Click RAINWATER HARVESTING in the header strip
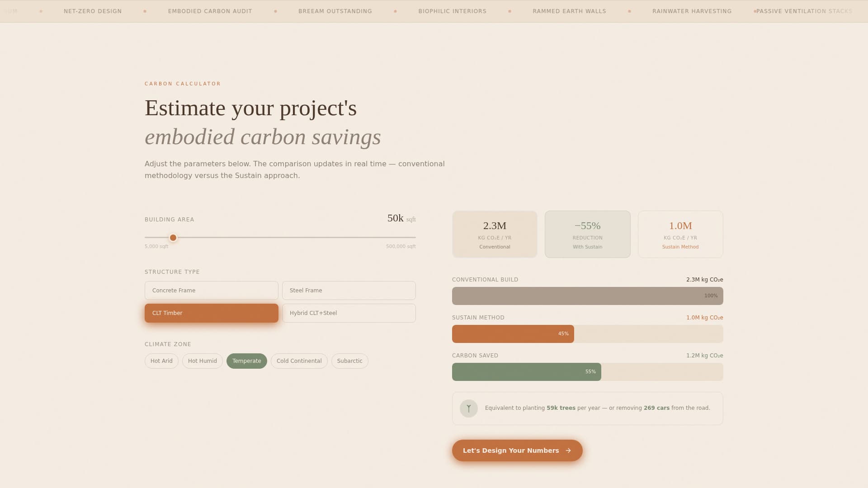 (692, 11)
